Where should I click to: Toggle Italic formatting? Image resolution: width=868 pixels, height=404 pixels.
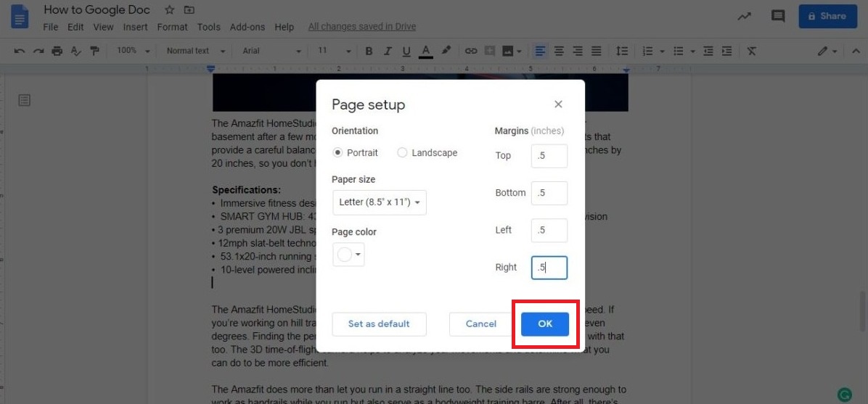388,51
